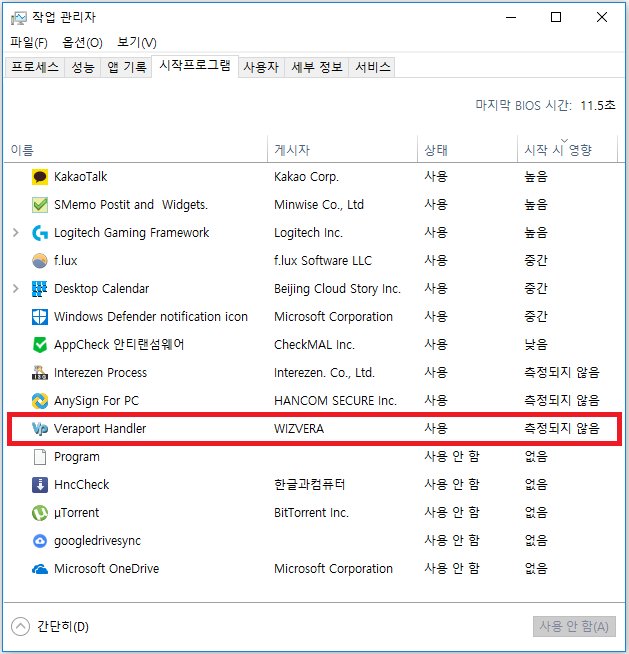This screenshot has width=629, height=654.
Task: Expand the Logitech Gaming Framework entry
Action: (x=15, y=233)
